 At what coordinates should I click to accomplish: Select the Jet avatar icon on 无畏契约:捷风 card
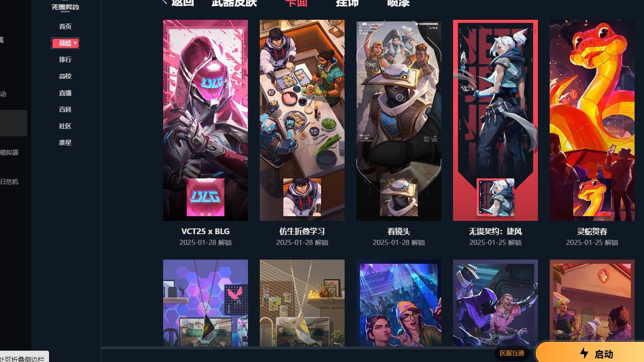coord(495,197)
